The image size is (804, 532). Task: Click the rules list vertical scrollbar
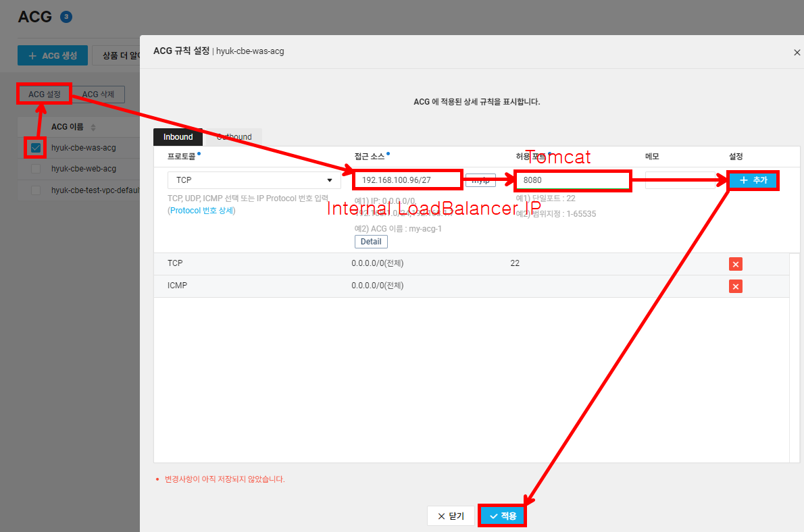795,358
